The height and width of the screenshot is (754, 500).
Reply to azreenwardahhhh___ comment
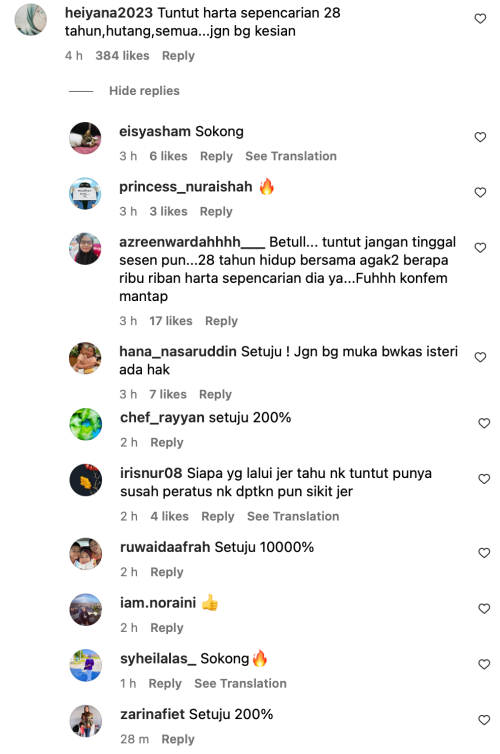[x=221, y=321]
